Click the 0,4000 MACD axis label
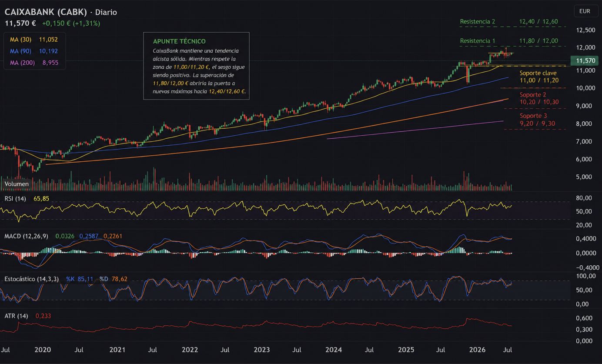Screen dimensions: 602x364 585,239
